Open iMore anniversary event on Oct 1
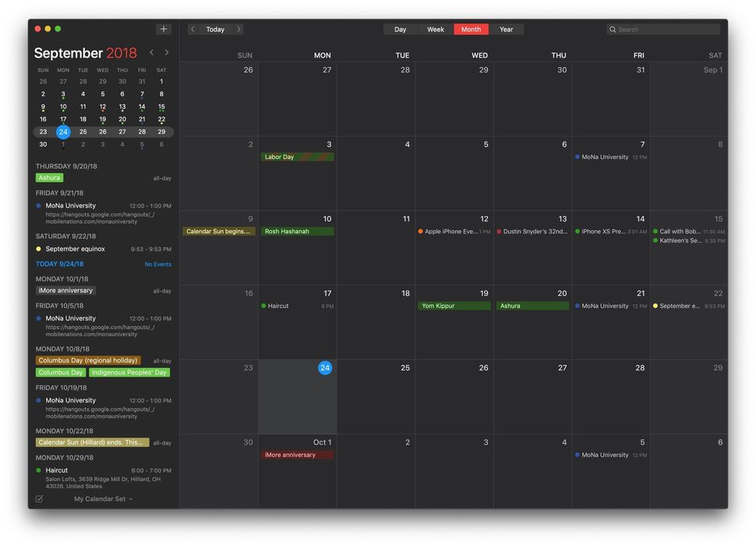Viewport: 756px width, 546px height. point(297,455)
